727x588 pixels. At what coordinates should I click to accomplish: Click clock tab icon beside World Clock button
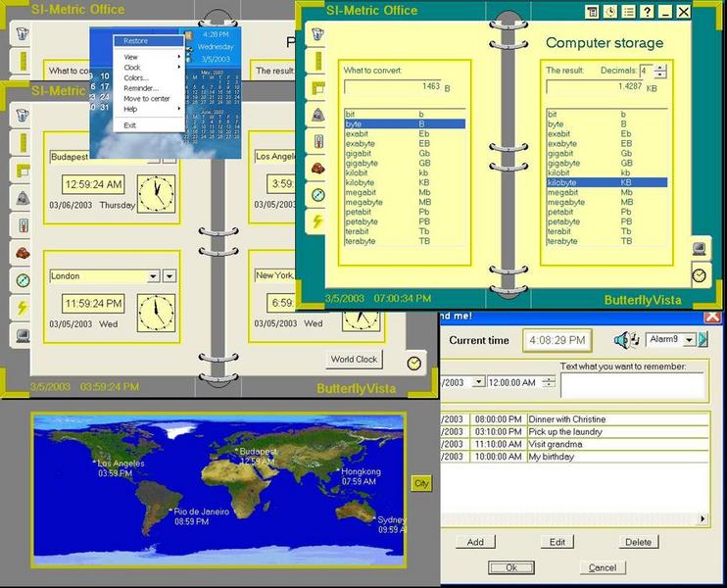[x=414, y=364]
